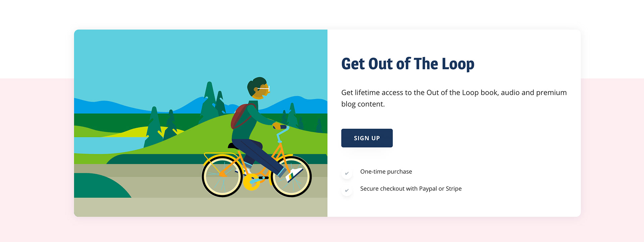Click the "One-time purchase" text
Image resolution: width=644 pixels, height=242 pixels.
click(x=386, y=171)
